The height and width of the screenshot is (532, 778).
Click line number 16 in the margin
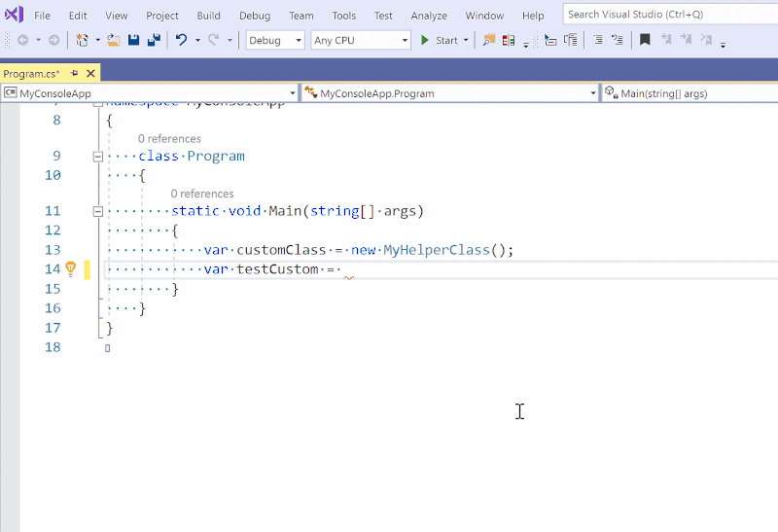tap(53, 308)
